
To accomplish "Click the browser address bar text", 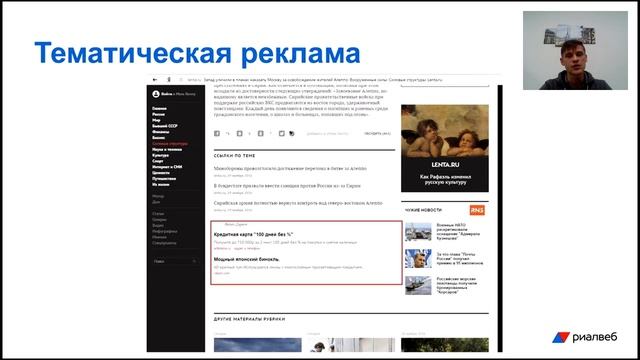I will click(314, 80).
